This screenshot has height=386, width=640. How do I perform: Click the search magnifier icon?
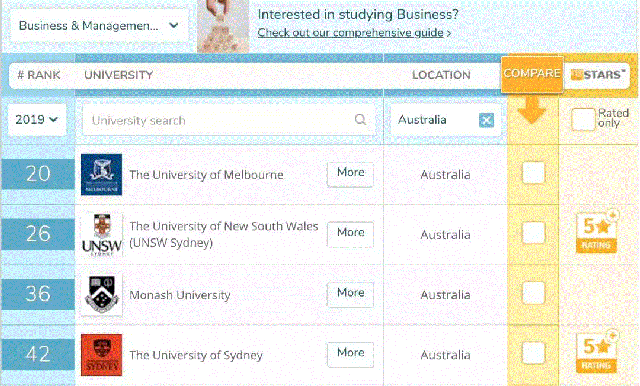click(x=360, y=120)
